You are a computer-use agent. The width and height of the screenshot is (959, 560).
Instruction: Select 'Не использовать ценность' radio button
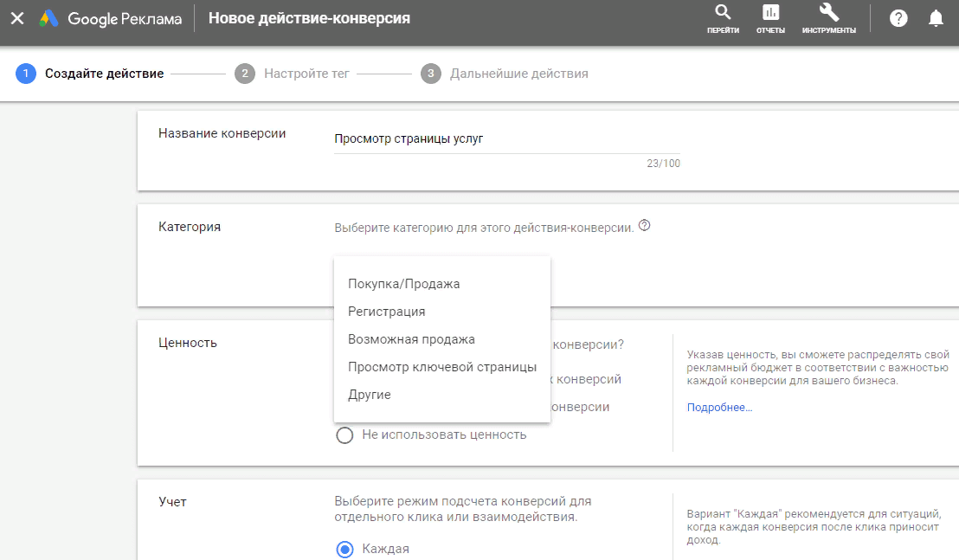pos(344,434)
